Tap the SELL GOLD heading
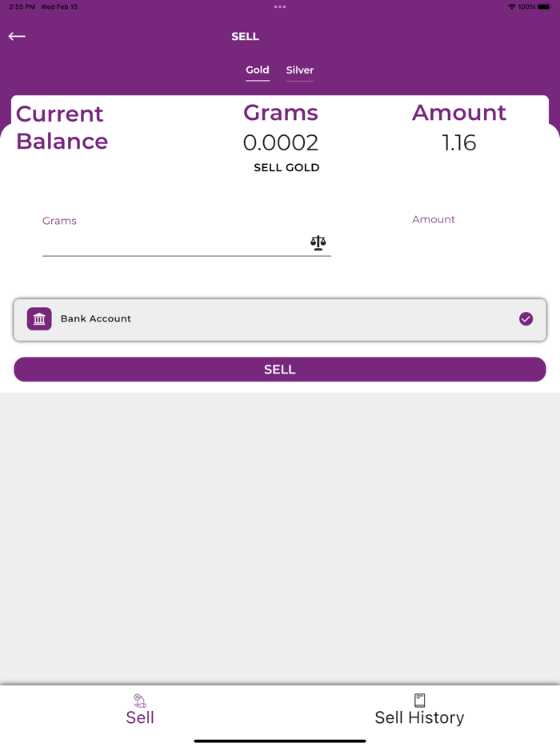Image resolution: width=560 pixels, height=747 pixels. click(286, 168)
